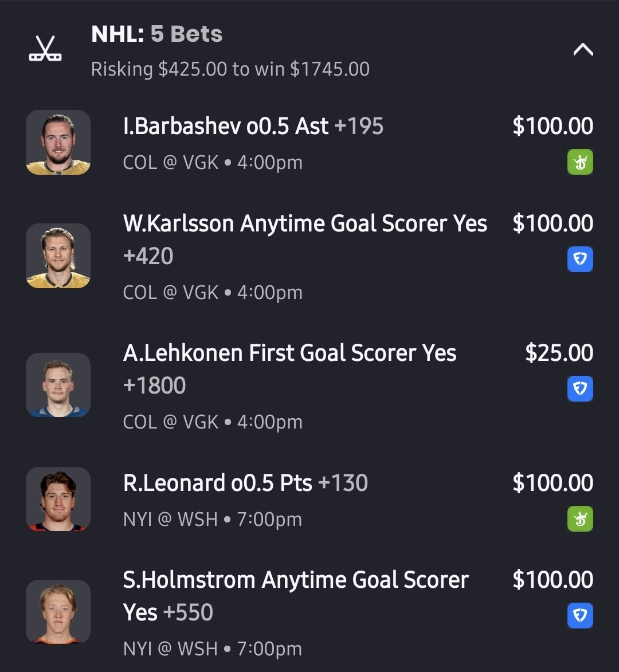Tap DraftKings icon on Leonard bet
The image size is (619, 672).
click(580, 519)
